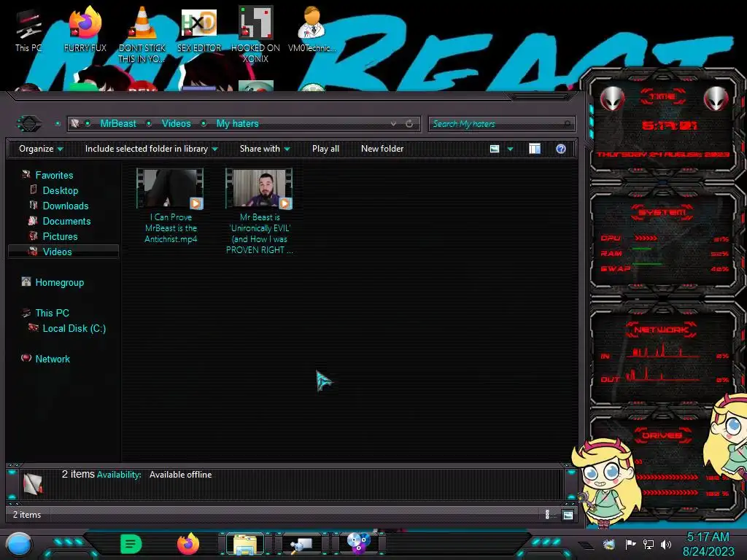
Task: Select Videos in the address breadcrumb
Action: [176, 124]
